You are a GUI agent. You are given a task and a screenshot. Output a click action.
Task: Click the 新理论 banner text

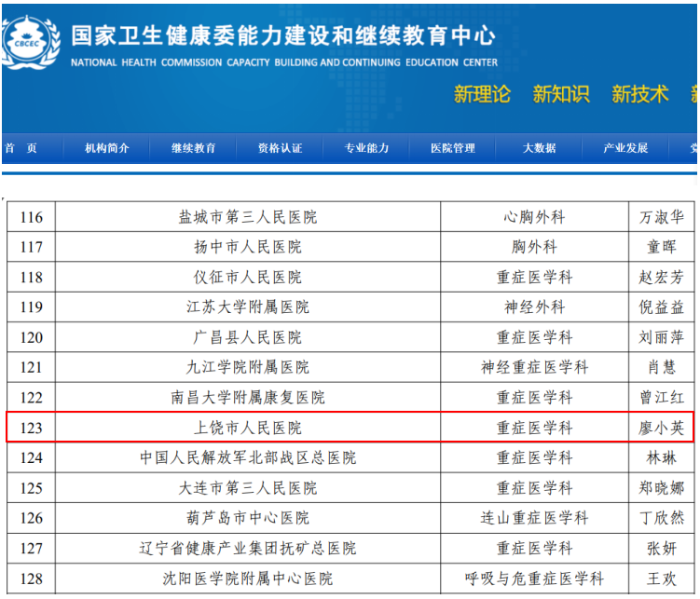pyautogui.click(x=482, y=94)
